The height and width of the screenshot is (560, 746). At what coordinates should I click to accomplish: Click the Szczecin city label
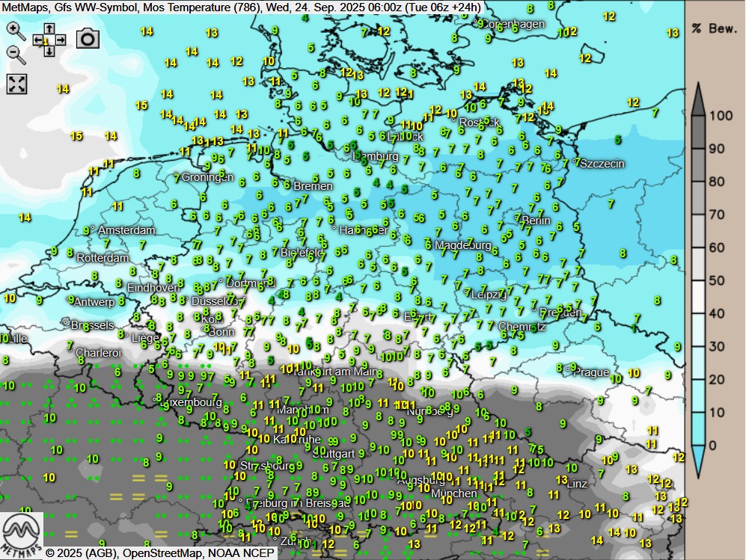point(602,163)
